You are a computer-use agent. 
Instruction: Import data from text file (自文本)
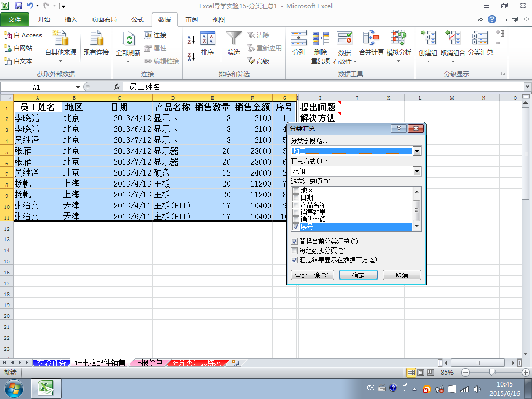(x=18, y=61)
